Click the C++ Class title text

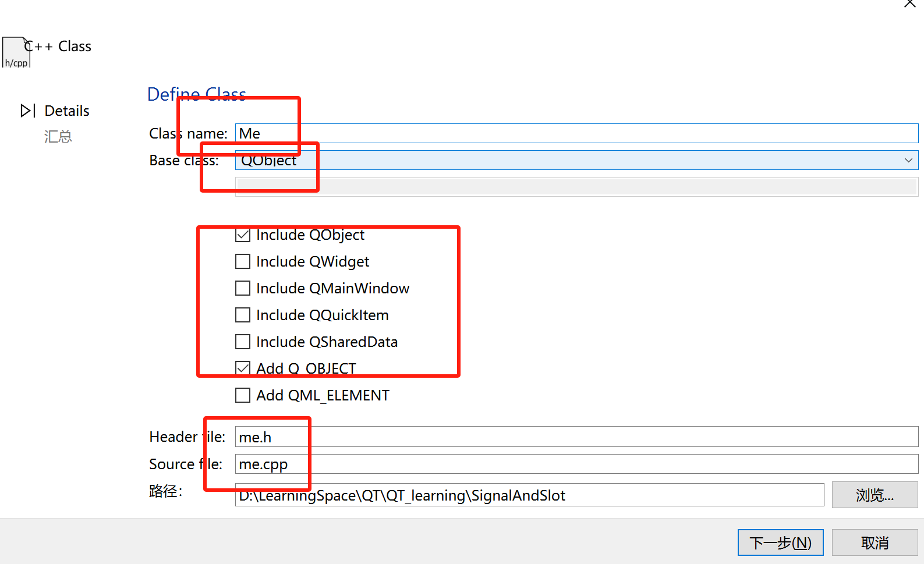tap(58, 46)
